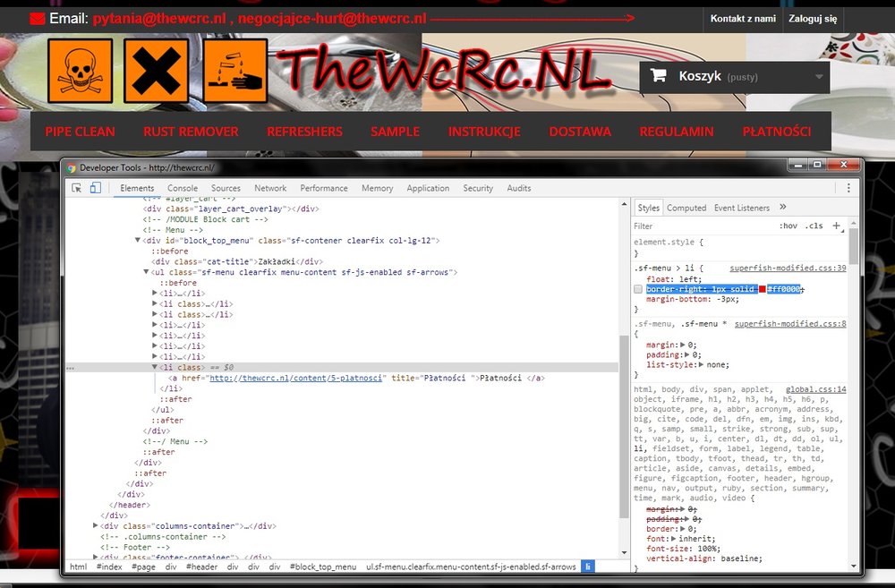Open REGULAMIN menu item
This screenshot has height=588, width=895.
pos(677,132)
